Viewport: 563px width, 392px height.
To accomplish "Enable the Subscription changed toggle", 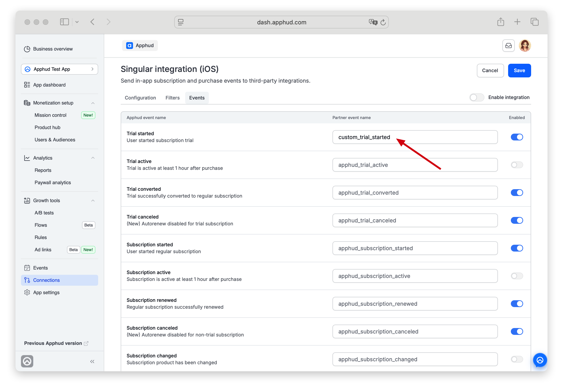I will coord(517,359).
